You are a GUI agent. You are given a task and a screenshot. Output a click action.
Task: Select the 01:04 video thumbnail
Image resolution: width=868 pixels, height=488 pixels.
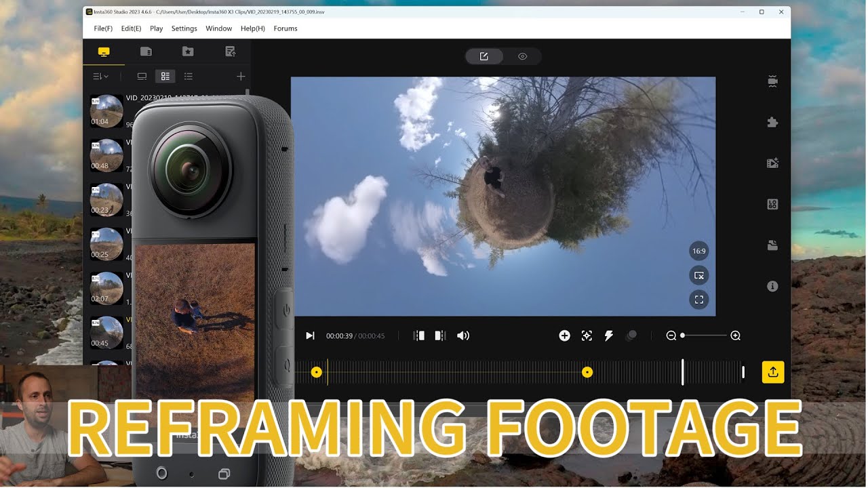pos(106,111)
